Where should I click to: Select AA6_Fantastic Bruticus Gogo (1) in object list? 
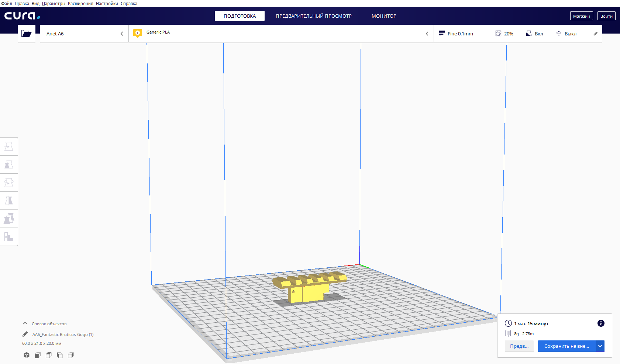click(x=63, y=334)
